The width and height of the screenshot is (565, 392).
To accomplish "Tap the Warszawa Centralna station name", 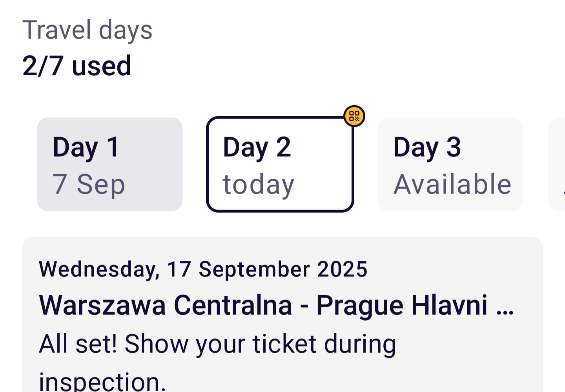I will (166, 305).
